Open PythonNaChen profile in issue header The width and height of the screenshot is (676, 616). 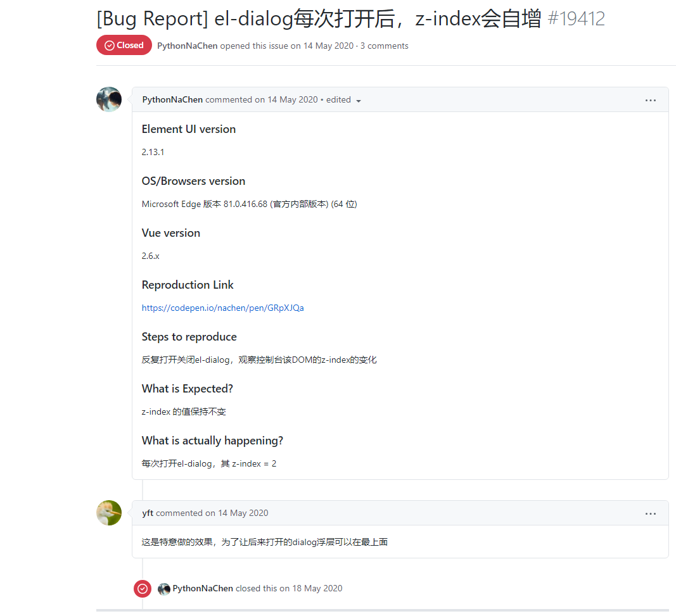pos(187,46)
